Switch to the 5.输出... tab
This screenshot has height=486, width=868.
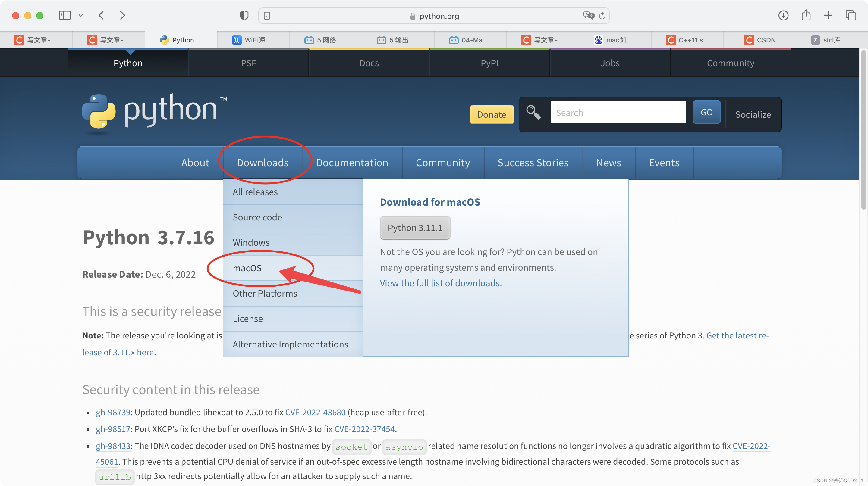tap(398, 40)
